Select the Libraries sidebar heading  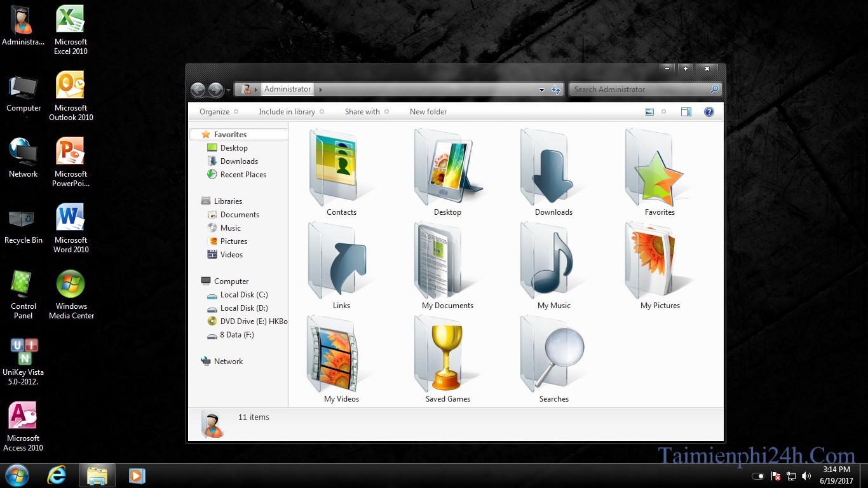(227, 201)
